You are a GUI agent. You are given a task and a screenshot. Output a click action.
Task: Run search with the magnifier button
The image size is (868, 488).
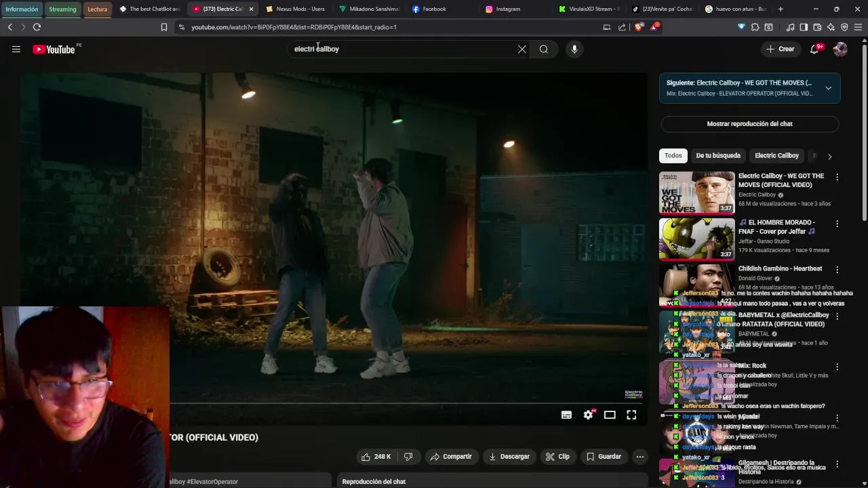point(544,49)
